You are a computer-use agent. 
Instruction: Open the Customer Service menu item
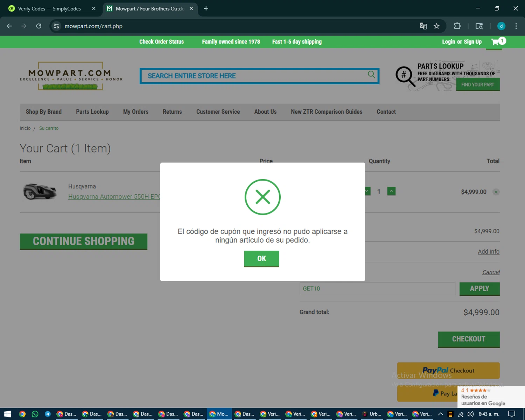coord(218,112)
